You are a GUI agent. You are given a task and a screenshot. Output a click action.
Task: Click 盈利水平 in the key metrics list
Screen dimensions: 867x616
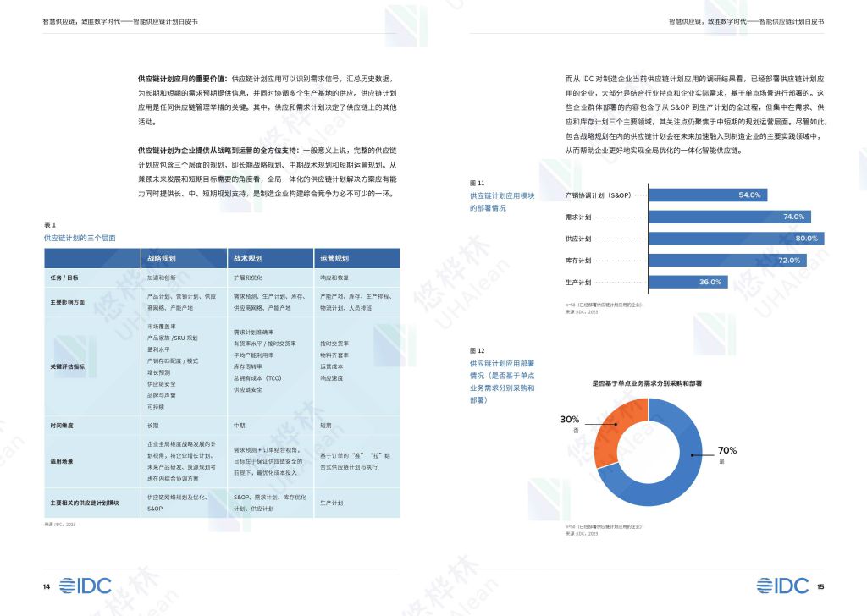[x=158, y=349]
